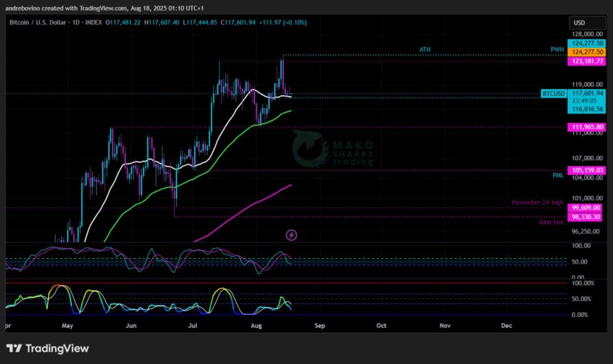The height and width of the screenshot is (364, 613).
Task: Click the 111,965.80 level price label
Action: tap(587, 127)
